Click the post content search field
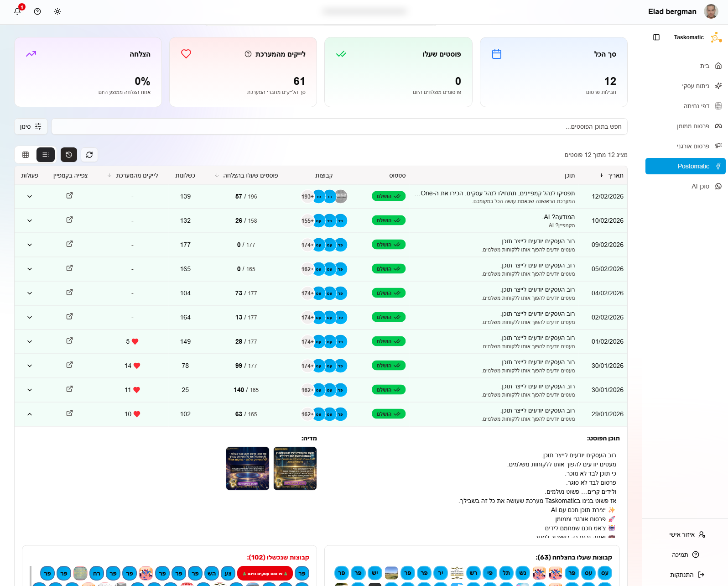728x586 pixels. tap(339, 126)
